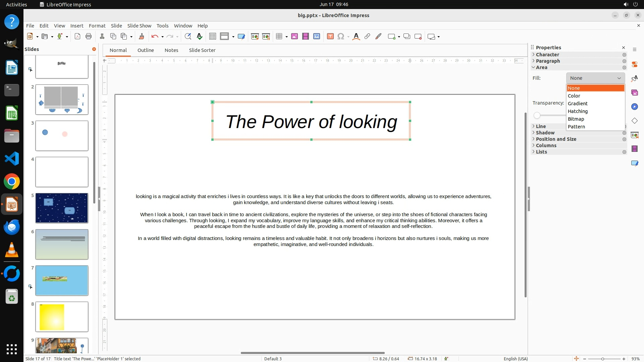Switch to the Outline tab
The height and width of the screenshot is (362, 644).
146,50
